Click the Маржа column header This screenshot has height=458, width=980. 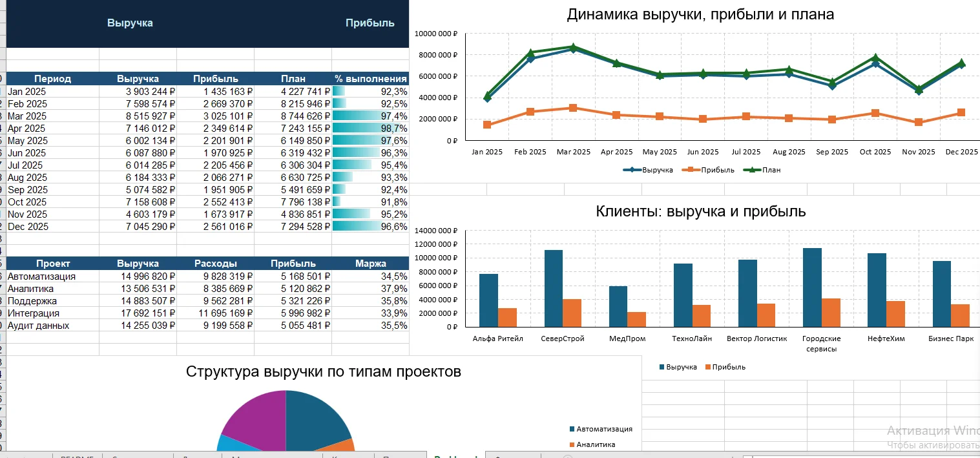tap(371, 264)
